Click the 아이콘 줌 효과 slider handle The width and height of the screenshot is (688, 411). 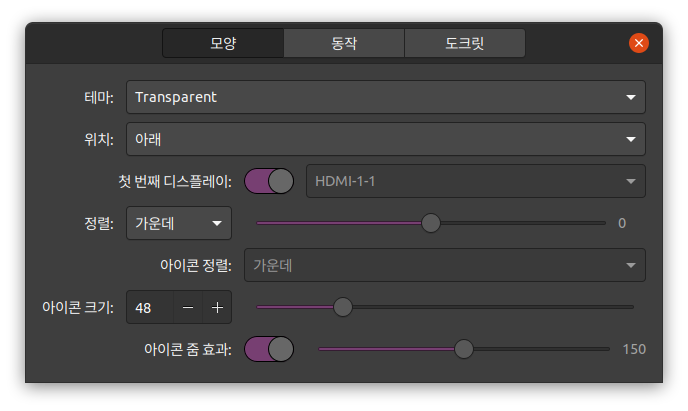tap(463, 349)
